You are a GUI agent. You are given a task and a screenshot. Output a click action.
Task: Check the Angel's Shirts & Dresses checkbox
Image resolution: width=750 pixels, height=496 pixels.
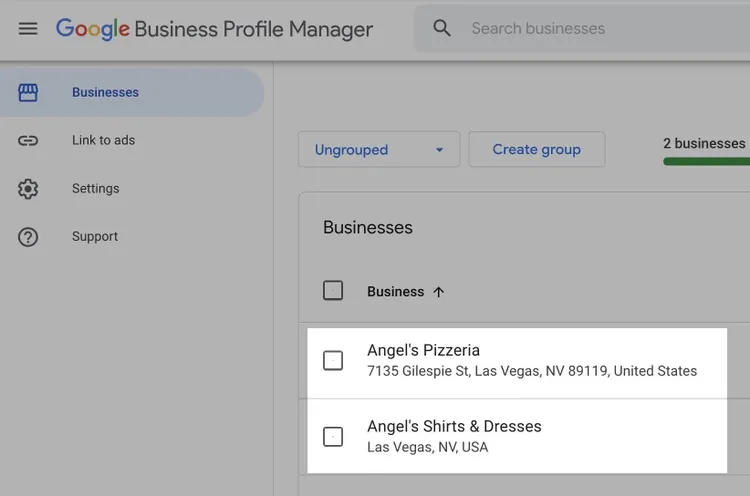[333, 436]
